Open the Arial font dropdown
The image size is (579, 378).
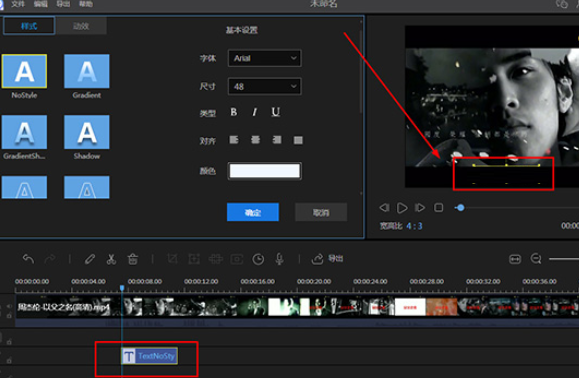tap(264, 58)
